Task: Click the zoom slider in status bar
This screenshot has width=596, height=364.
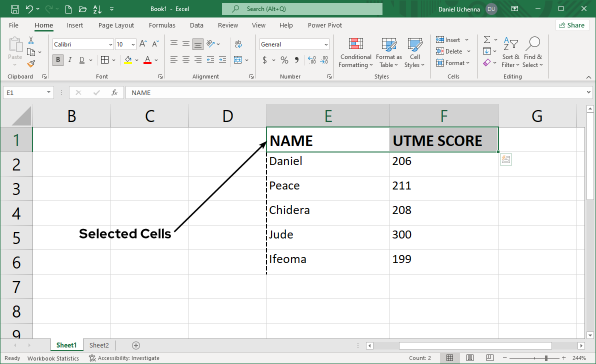Action: [545, 358]
